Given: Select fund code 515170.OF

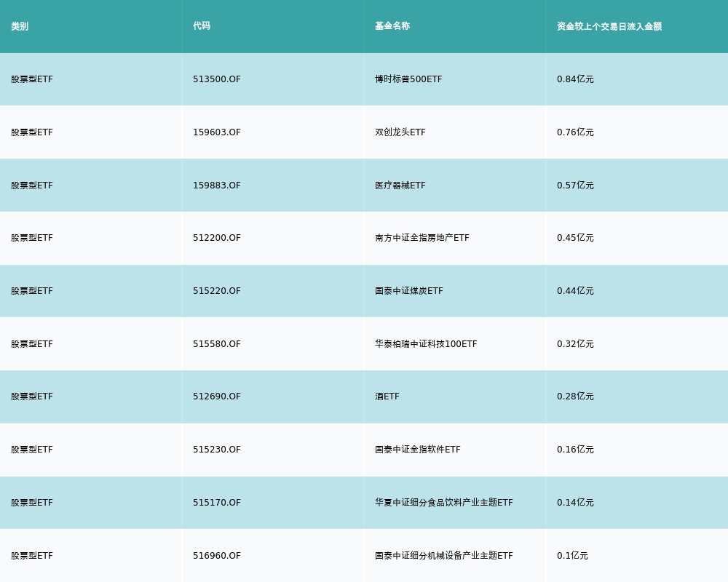Looking at the screenshot, I should pyautogui.click(x=217, y=503).
